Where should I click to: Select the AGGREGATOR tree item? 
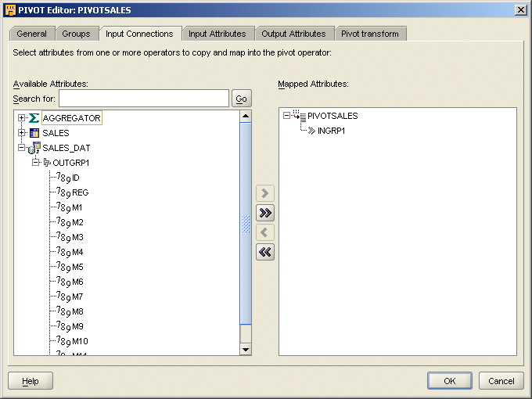(72, 118)
